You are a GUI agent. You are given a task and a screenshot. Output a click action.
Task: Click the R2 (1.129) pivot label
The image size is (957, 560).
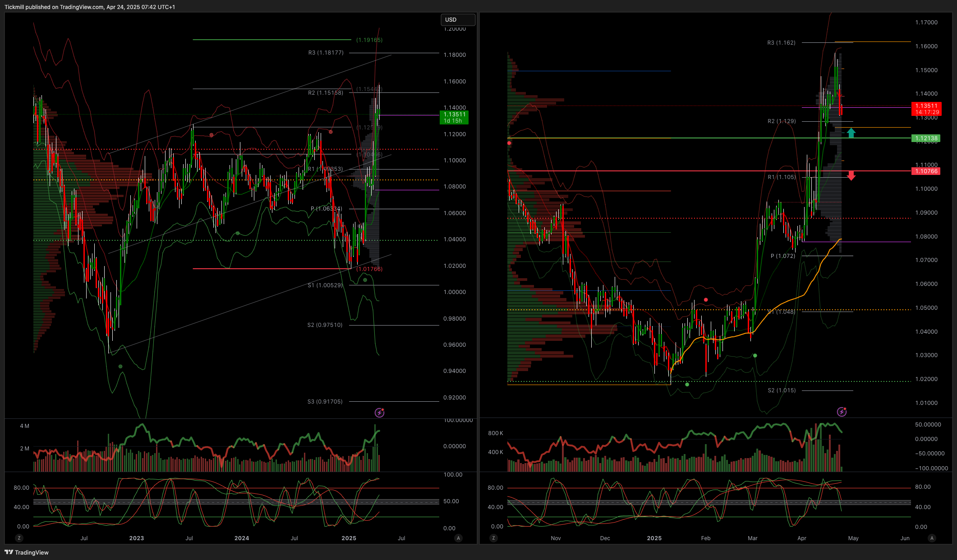click(x=782, y=121)
